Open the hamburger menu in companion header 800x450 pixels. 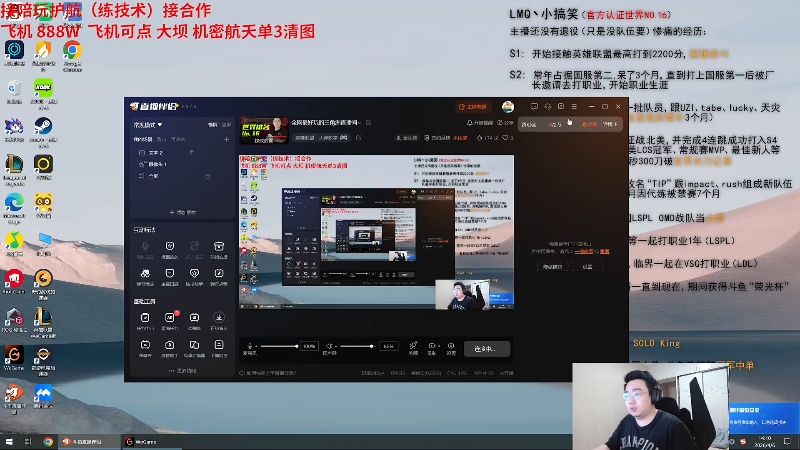click(x=574, y=107)
